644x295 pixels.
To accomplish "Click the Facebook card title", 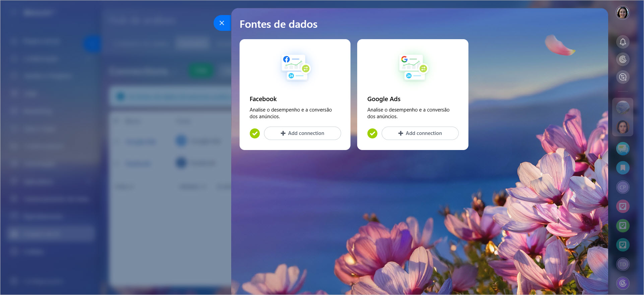I will click(263, 99).
